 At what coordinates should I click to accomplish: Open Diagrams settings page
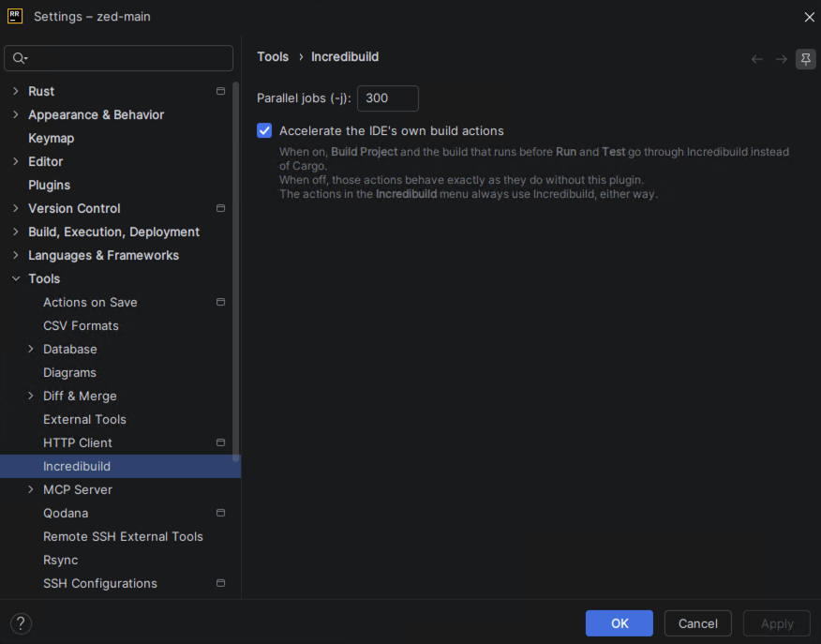(69, 372)
